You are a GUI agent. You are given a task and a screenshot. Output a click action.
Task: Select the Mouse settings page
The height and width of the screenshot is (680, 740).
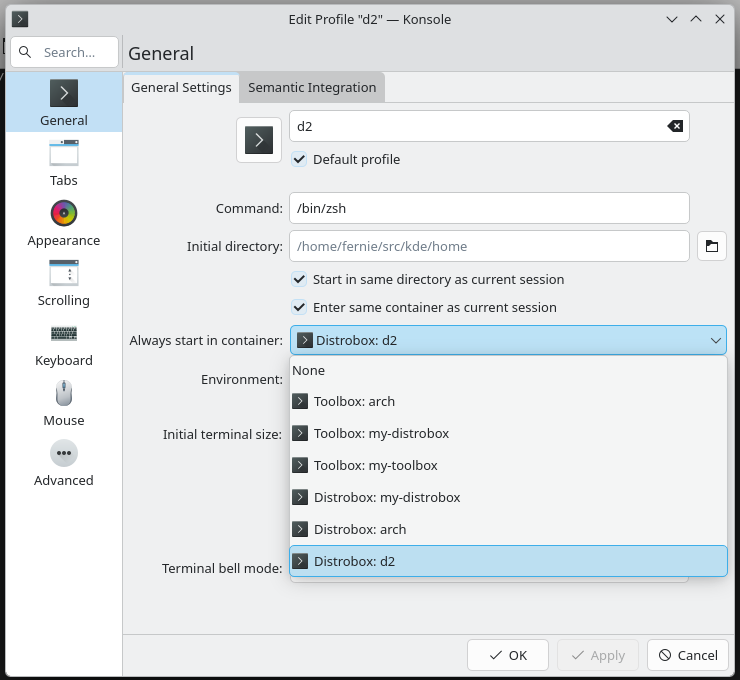click(x=64, y=403)
